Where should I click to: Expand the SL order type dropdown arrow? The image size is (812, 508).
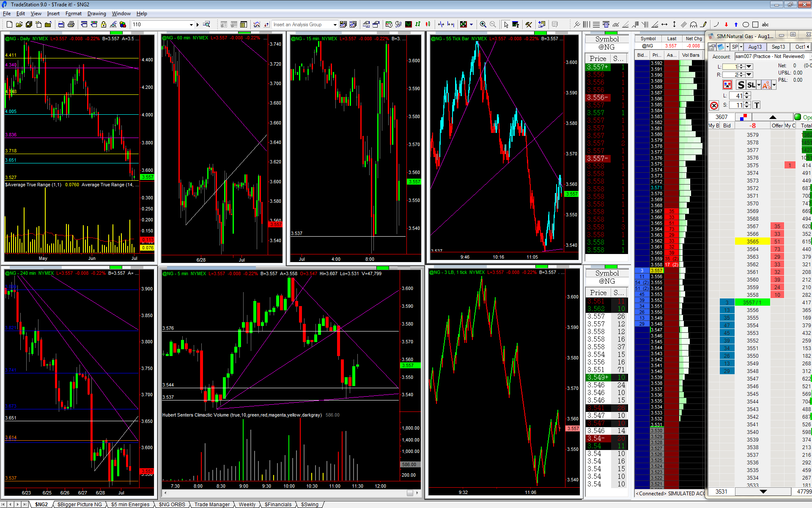758,85
